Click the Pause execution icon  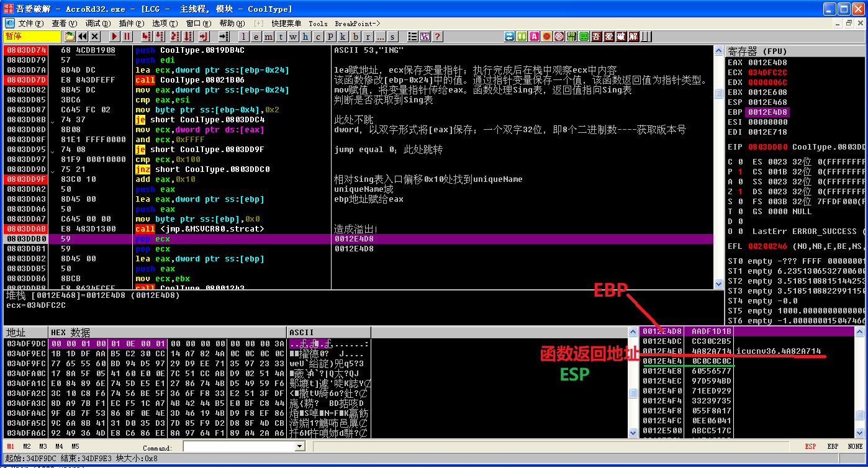coord(127,36)
